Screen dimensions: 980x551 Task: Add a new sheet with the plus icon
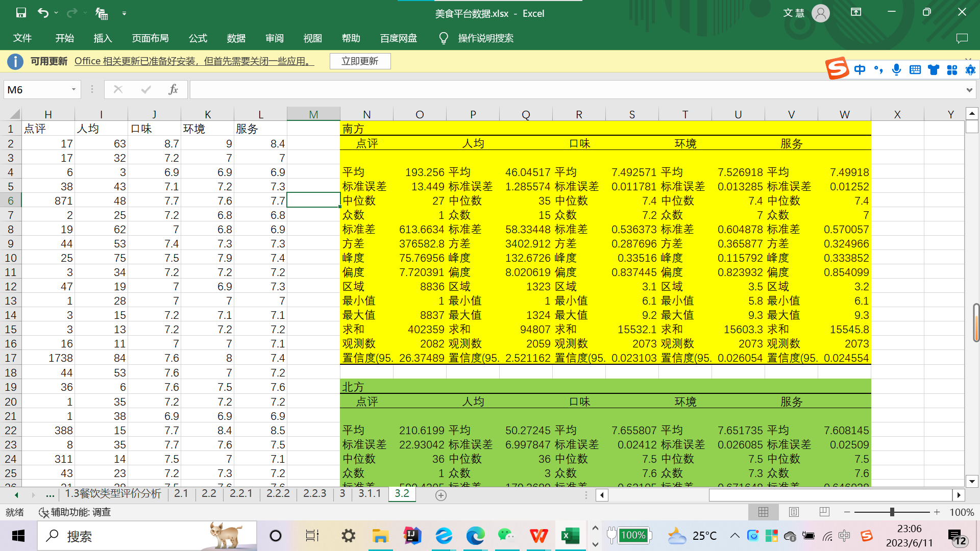tap(441, 495)
